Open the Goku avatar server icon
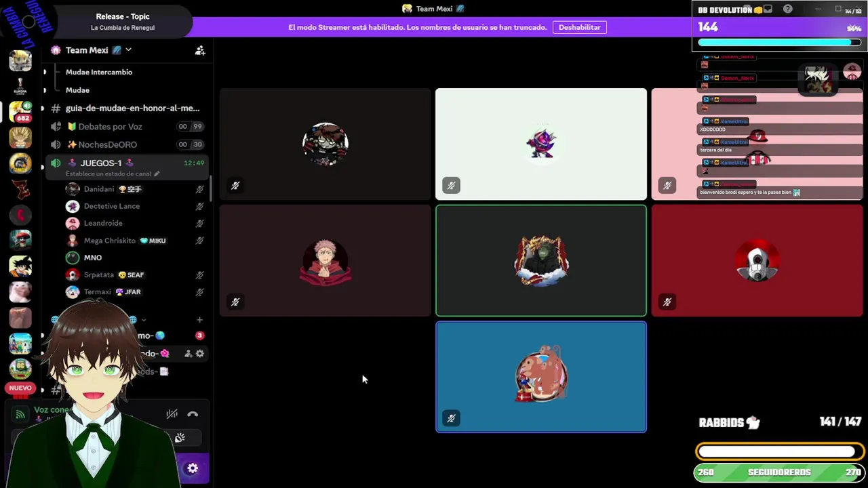This screenshot has height=488, width=868. [20, 266]
